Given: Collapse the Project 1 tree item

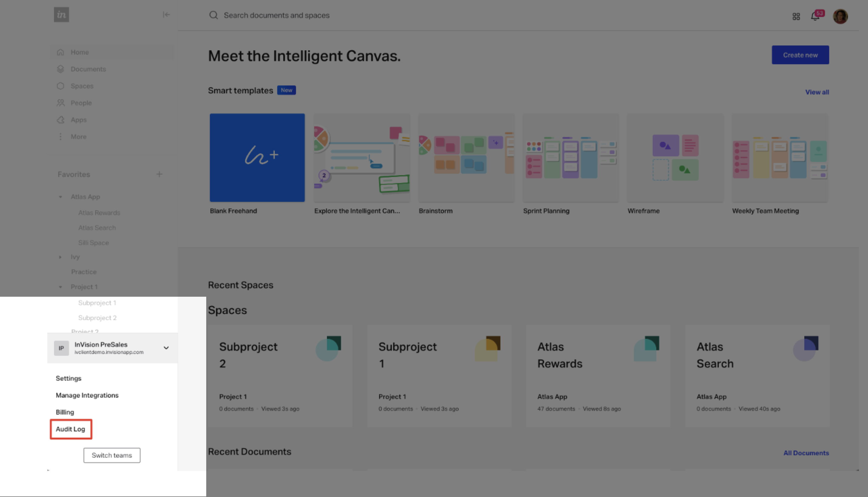Looking at the screenshot, I should [x=60, y=287].
